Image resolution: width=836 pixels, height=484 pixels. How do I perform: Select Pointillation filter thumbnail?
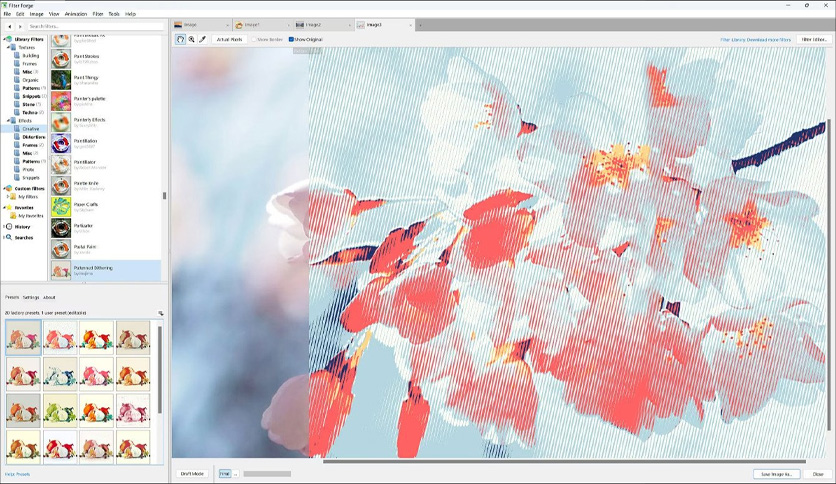click(61, 143)
